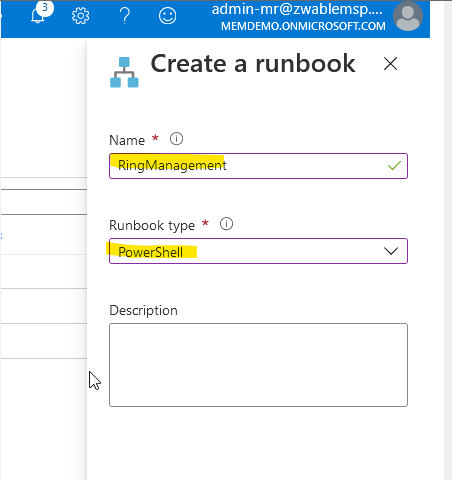This screenshot has width=452, height=480.
Task: Open the account avatar picture
Action: (x=408, y=16)
